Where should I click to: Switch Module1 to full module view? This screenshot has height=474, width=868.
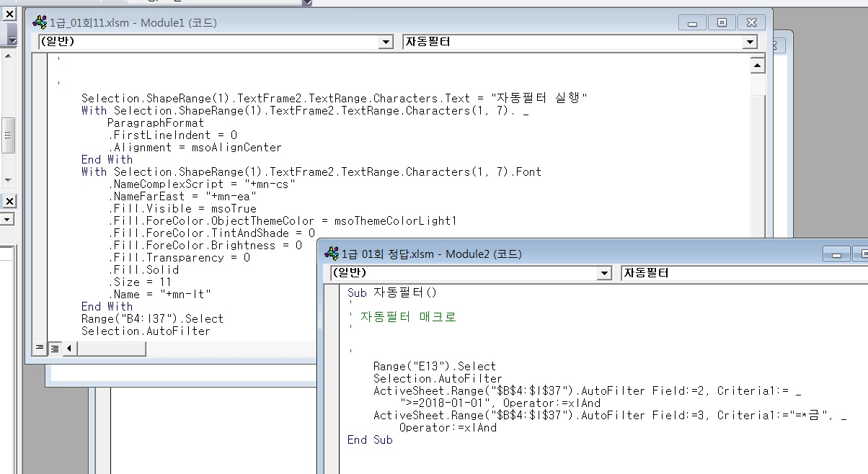point(54,349)
